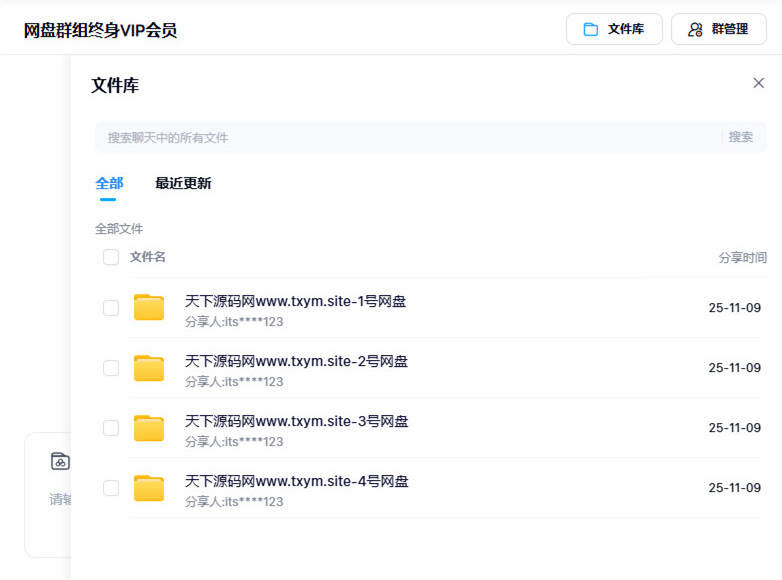Close the 文件库 panel
The height and width of the screenshot is (580, 782).
[x=758, y=83]
